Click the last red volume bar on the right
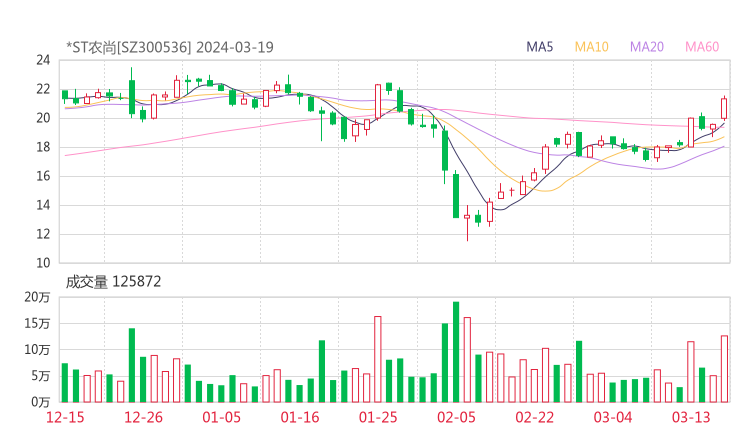 coord(724,369)
